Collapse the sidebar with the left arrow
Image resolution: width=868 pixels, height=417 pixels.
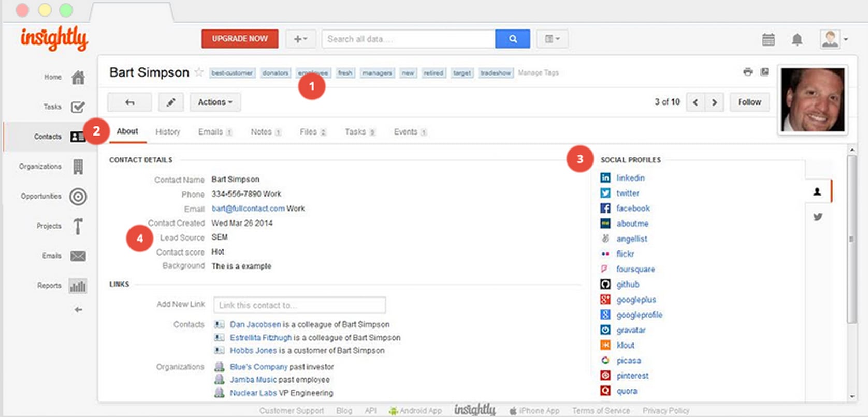pos(78,310)
